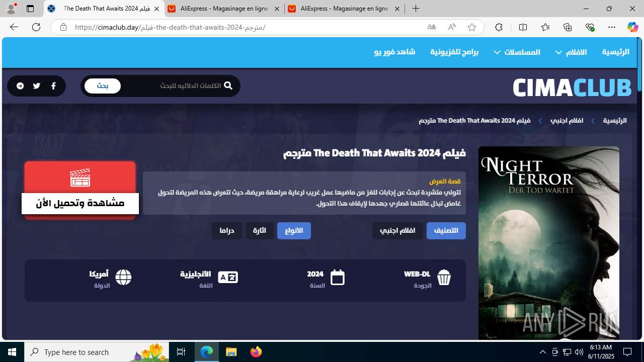The width and height of the screenshot is (644, 362).
Task: Click مشاهدة وتحميل الأن button
Action: [80, 203]
